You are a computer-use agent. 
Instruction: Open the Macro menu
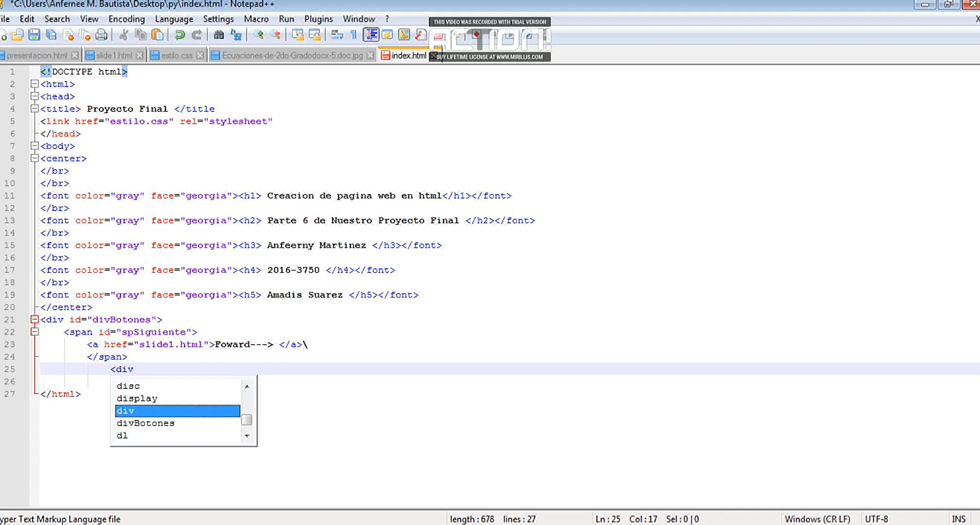point(256,19)
